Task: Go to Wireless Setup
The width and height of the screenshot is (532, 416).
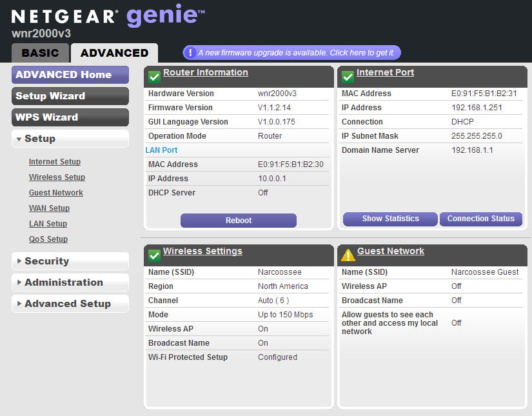Action: click(57, 177)
